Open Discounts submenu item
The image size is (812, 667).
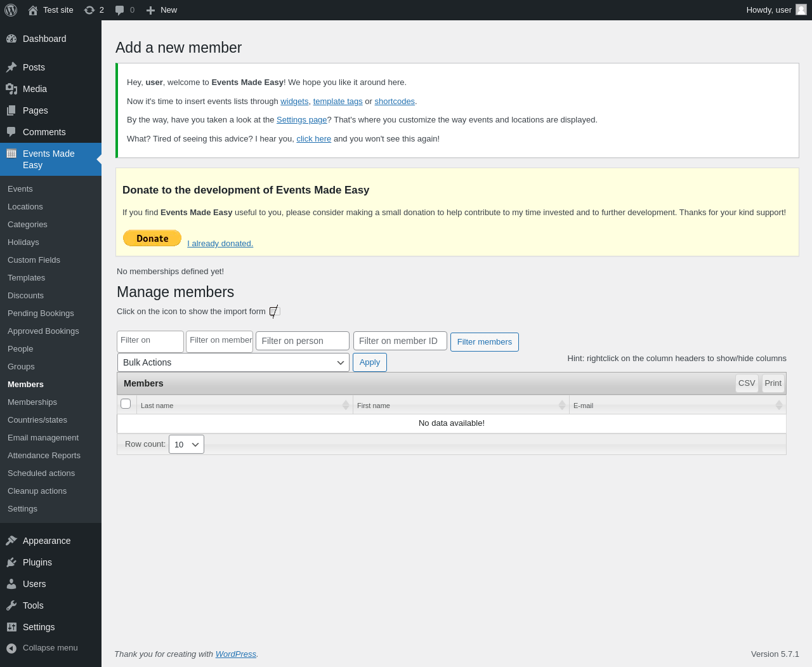click(x=25, y=296)
